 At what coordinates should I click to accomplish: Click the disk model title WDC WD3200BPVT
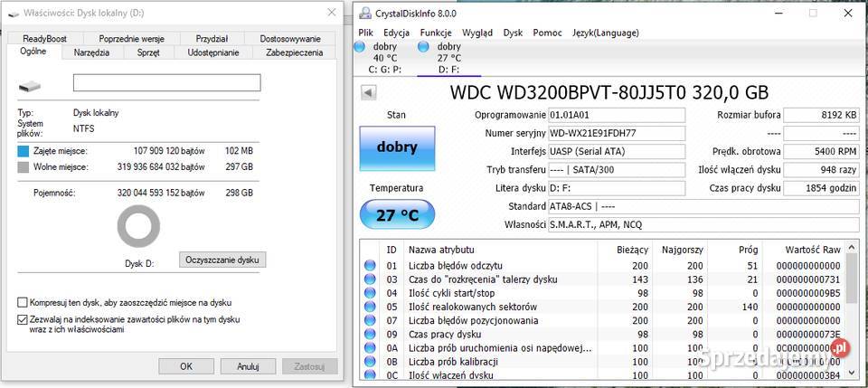(x=609, y=92)
